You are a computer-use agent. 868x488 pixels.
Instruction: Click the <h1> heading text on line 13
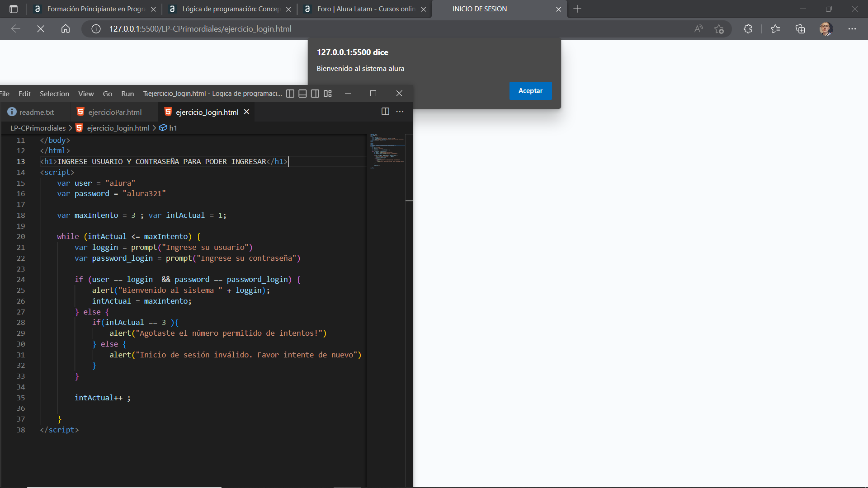coord(162,162)
